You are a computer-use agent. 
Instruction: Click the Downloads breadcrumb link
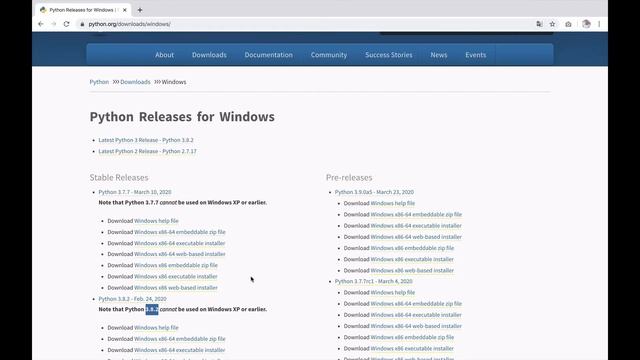pyautogui.click(x=135, y=82)
